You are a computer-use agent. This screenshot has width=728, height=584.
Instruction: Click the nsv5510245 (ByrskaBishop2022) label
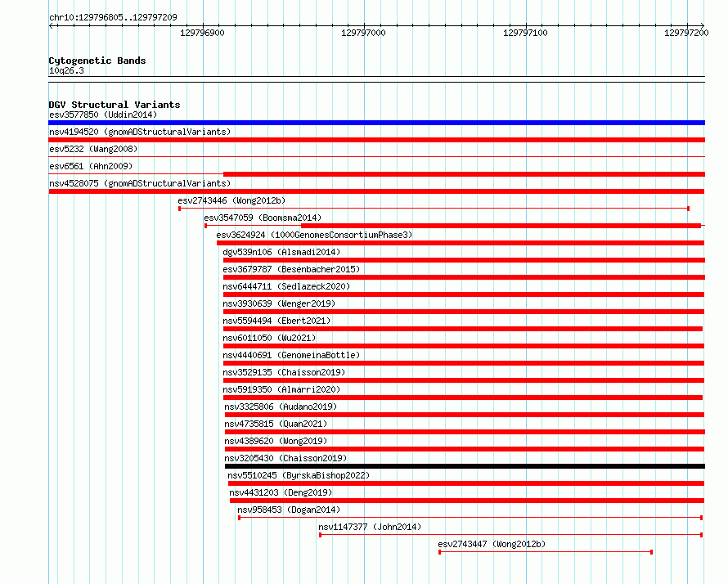click(x=299, y=475)
